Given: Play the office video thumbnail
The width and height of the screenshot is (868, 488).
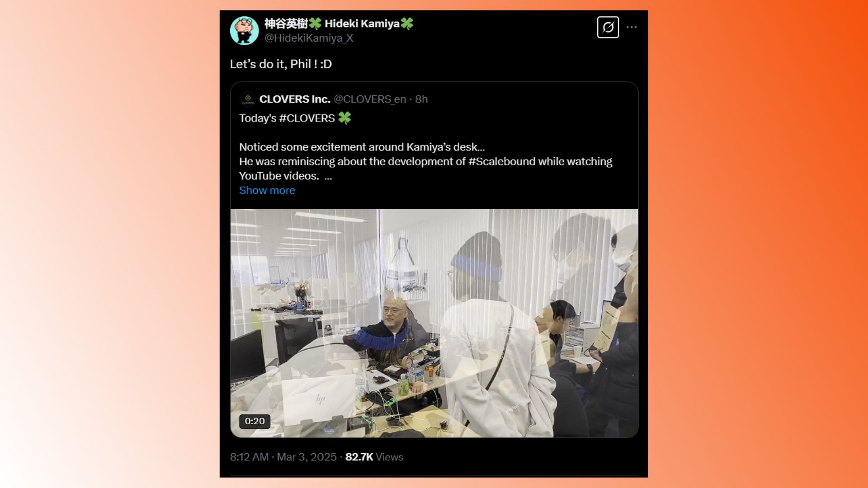Looking at the screenshot, I should click(x=434, y=323).
